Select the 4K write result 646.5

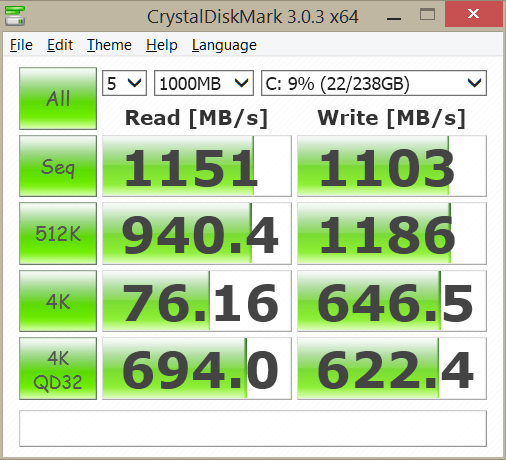pos(392,301)
